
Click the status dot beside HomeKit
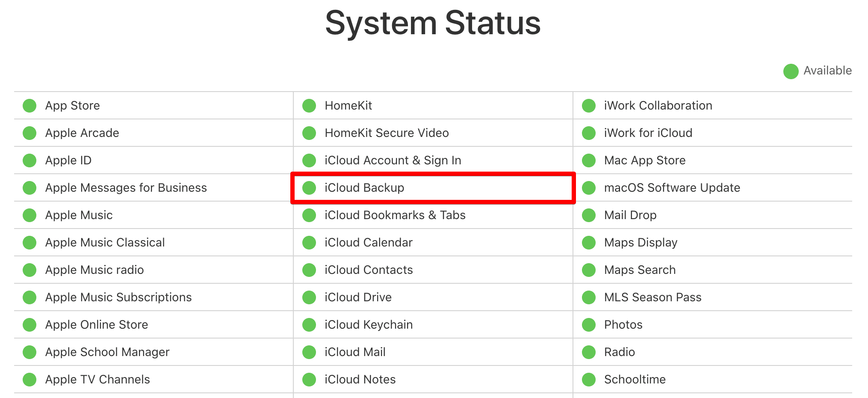pos(309,106)
